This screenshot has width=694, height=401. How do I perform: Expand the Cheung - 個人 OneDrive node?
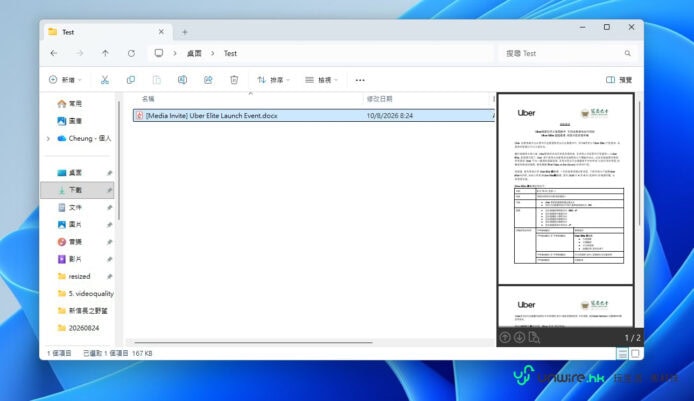[48, 139]
